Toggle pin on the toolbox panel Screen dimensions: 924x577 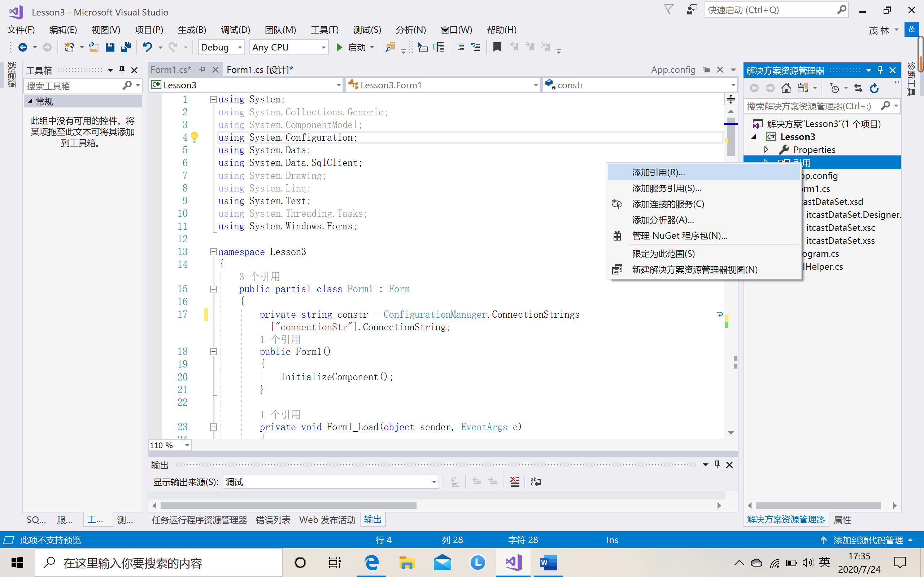[122, 70]
